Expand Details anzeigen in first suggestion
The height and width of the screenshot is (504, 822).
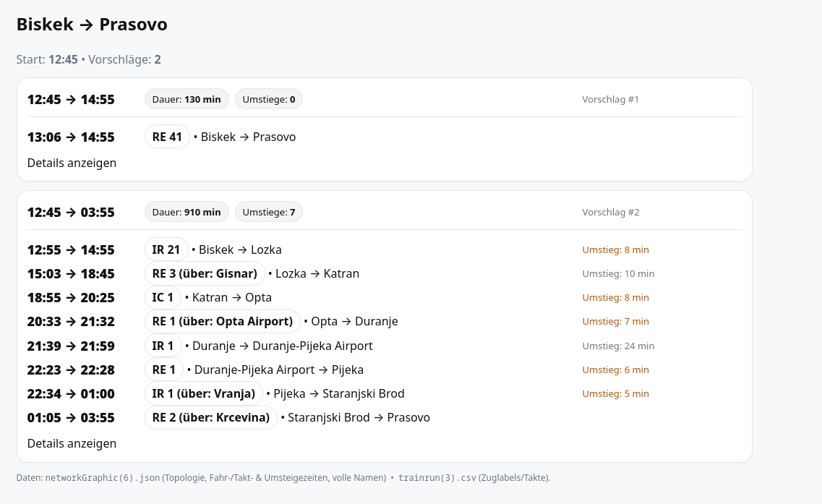click(x=72, y=163)
